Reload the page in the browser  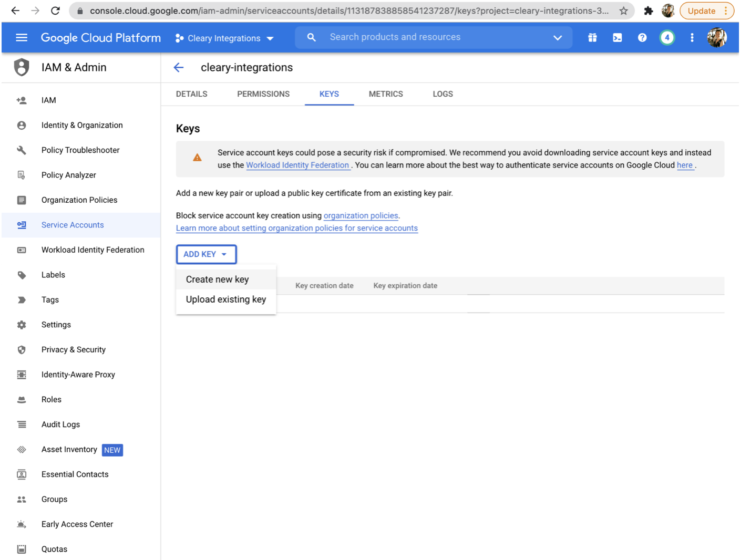click(x=55, y=11)
